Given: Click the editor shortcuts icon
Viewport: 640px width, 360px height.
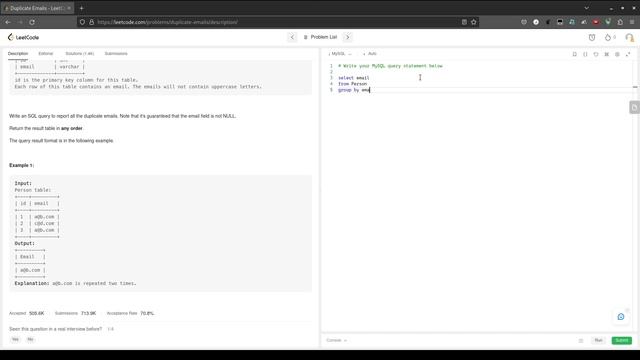Looking at the screenshot, I should pos(607,54).
